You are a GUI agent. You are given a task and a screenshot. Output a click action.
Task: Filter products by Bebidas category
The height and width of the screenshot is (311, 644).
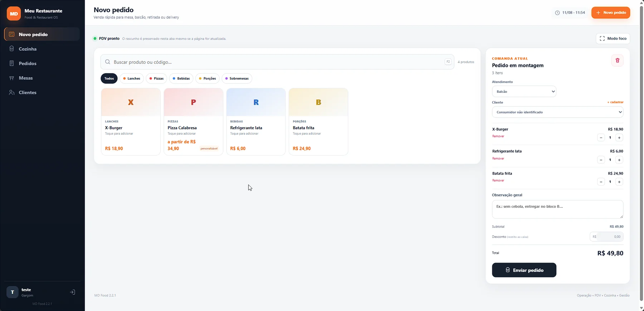click(181, 78)
